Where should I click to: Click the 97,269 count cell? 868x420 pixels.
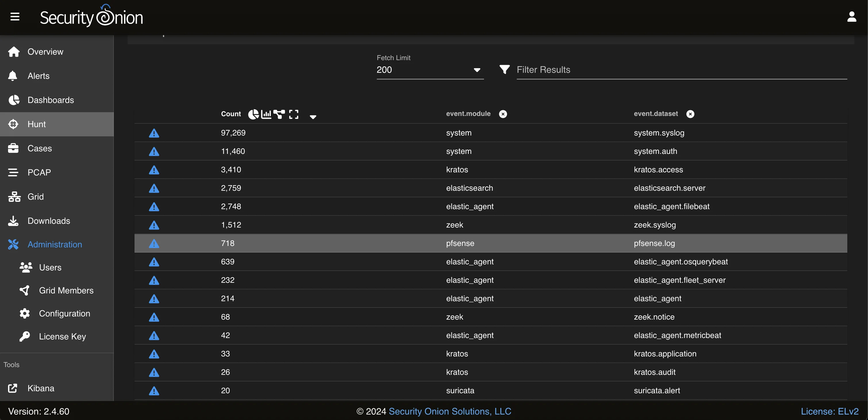pyautogui.click(x=233, y=133)
